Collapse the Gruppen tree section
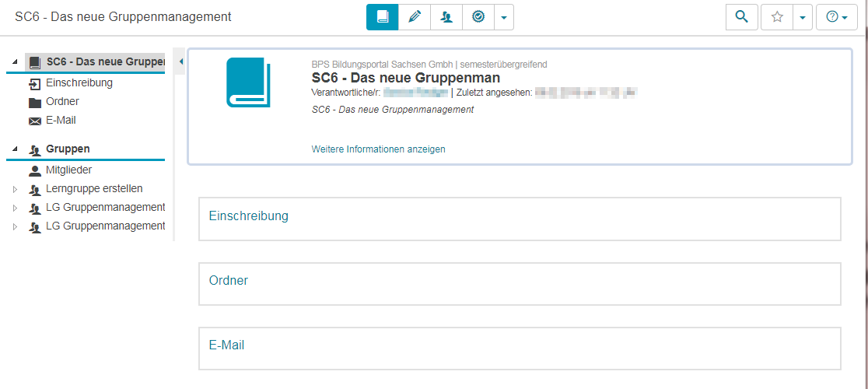Viewport: 868px width, 389px height. (x=15, y=149)
